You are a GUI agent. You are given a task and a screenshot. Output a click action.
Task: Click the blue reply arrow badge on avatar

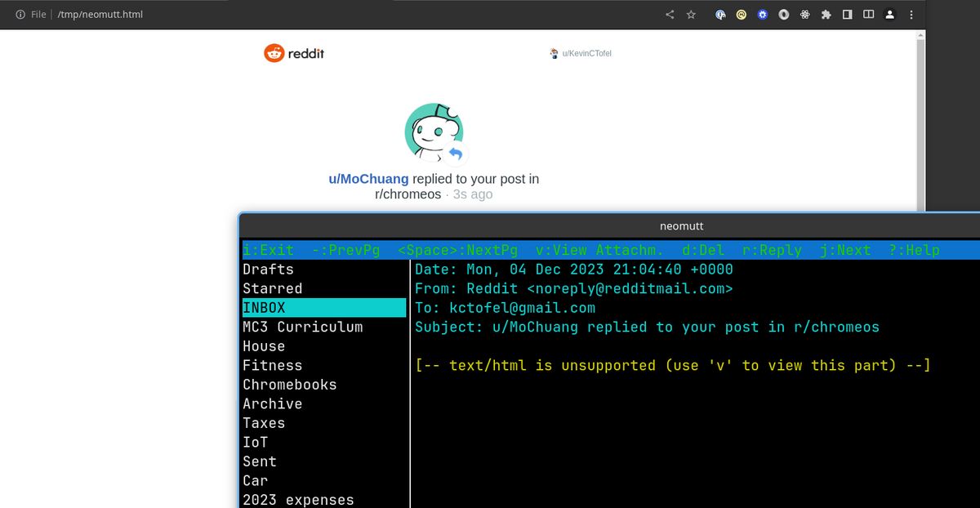tap(456, 154)
